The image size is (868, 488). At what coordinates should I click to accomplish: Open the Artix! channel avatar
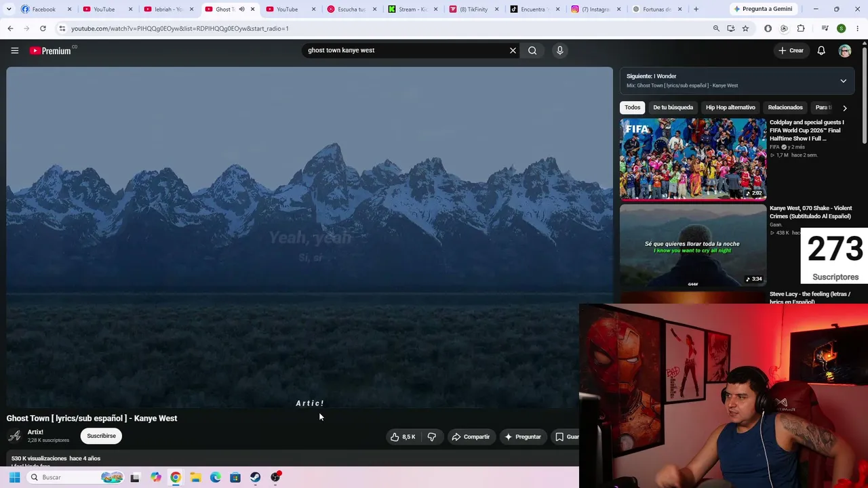point(14,436)
